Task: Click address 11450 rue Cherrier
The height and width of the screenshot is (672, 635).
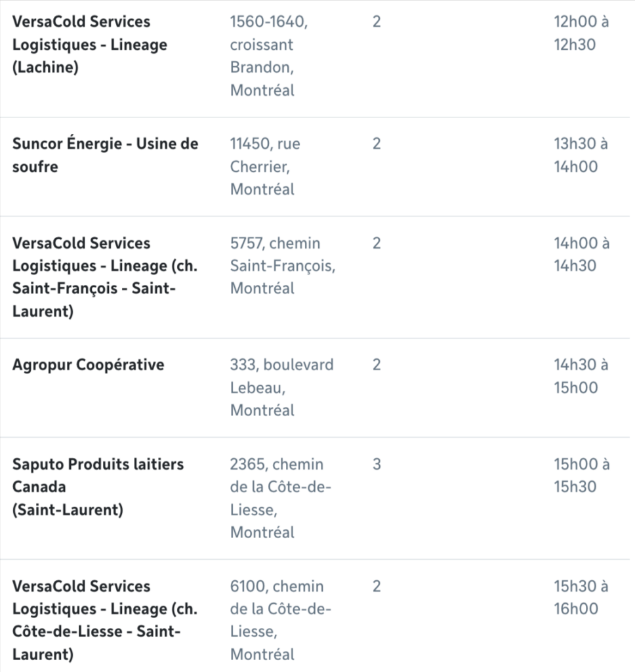Action: pyautogui.click(x=265, y=166)
